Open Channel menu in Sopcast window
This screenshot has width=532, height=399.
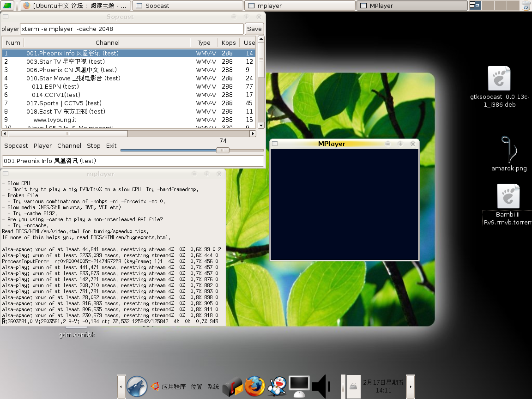[69, 145]
